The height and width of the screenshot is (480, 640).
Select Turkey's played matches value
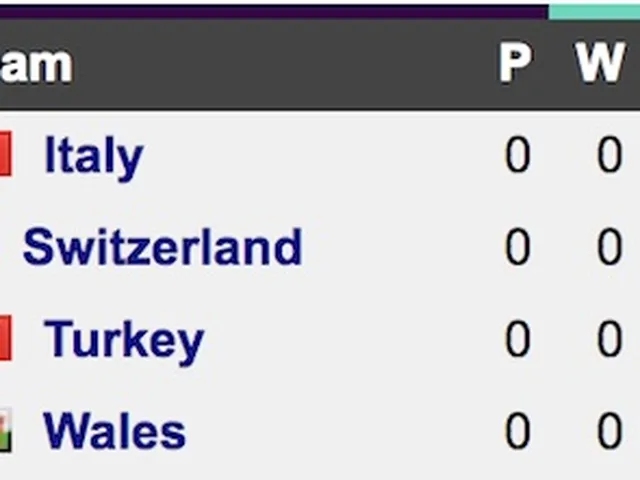tap(517, 340)
